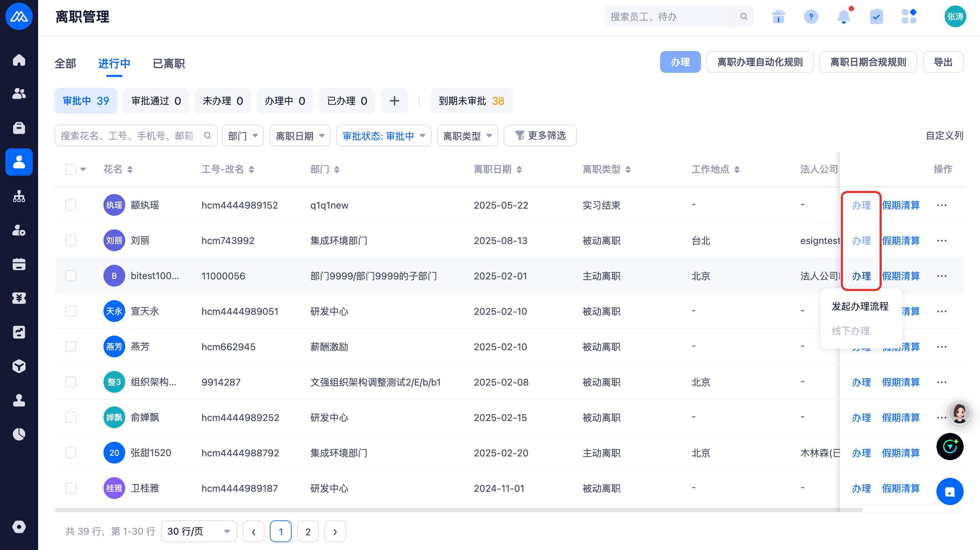Click the help question mark icon
980x550 pixels.
tap(811, 17)
